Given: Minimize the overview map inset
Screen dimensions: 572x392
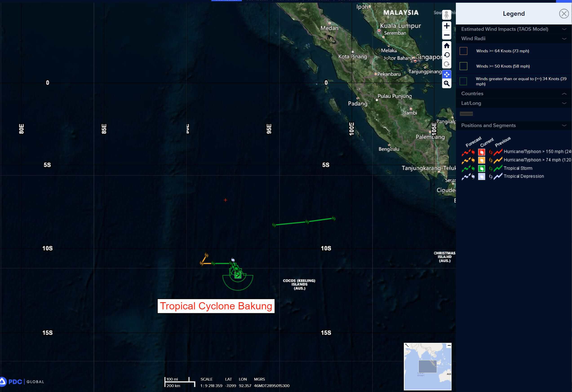Looking at the screenshot, I should 449,346.
